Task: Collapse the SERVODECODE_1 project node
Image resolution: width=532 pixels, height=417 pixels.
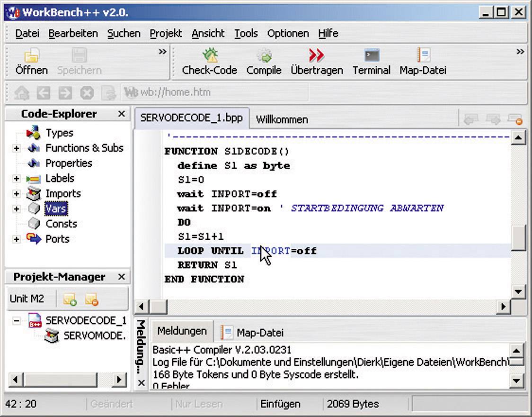Action: (x=16, y=320)
